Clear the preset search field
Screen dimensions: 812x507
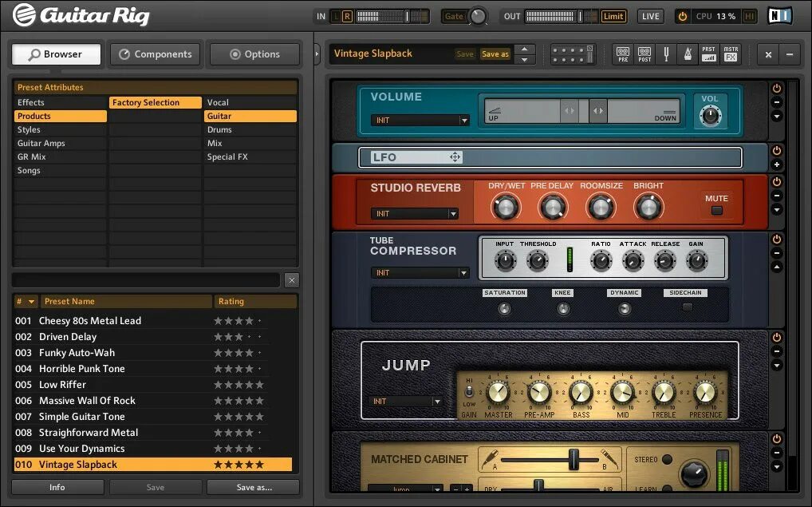[x=292, y=280]
